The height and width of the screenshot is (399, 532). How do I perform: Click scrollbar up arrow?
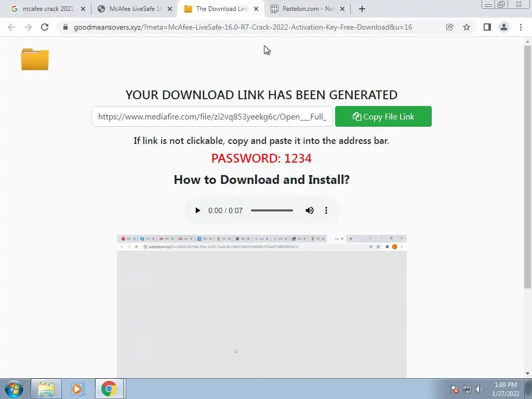click(527, 42)
